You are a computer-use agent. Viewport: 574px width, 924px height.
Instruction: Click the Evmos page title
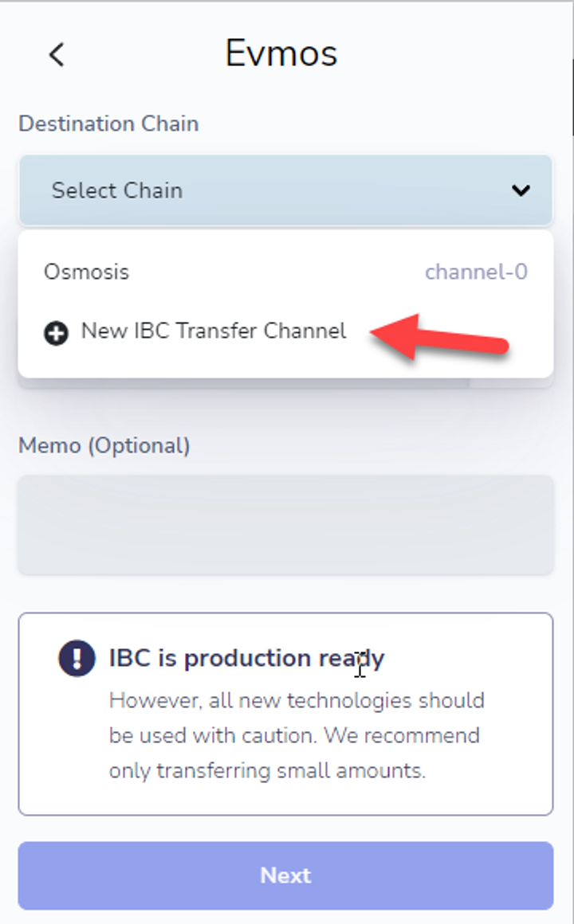click(x=281, y=53)
